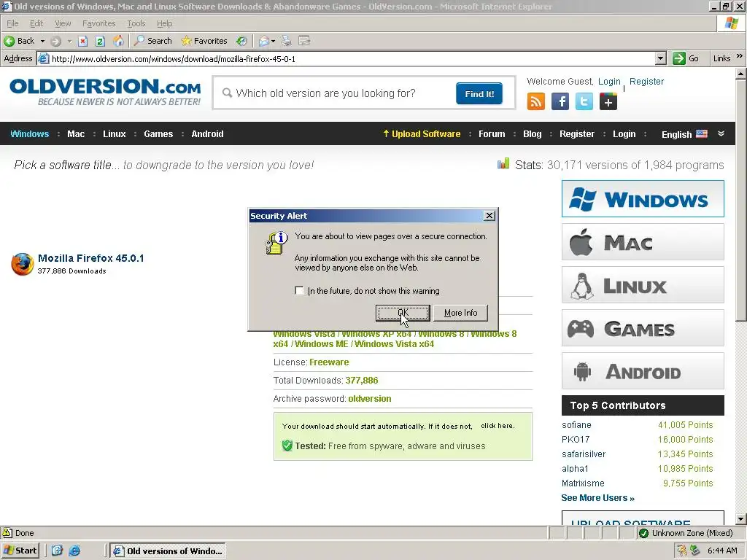Click the Back arrow toolbar icon
The height and width of the screenshot is (560, 747).
[x=9, y=41]
